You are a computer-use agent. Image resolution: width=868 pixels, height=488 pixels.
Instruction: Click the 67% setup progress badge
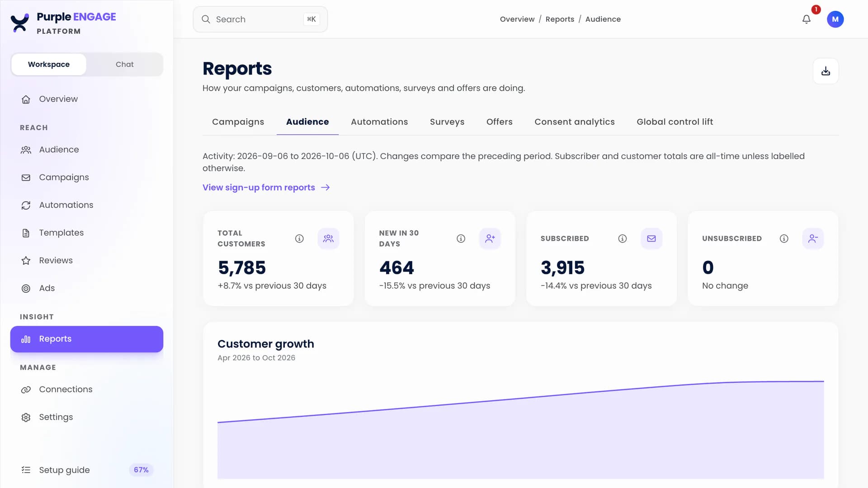[141, 470]
